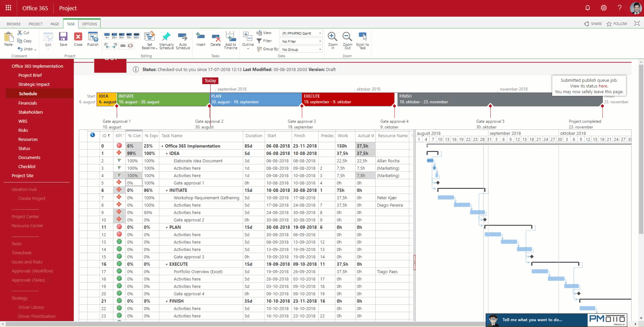Open notifications bell
Screen dimensions: 644x327
(x=588, y=8)
